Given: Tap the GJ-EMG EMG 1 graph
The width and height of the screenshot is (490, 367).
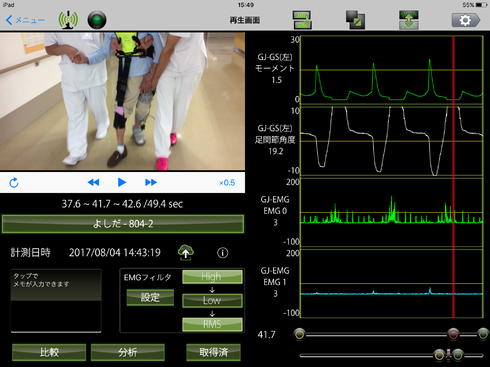Looking at the screenshot, I should [x=392, y=283].
